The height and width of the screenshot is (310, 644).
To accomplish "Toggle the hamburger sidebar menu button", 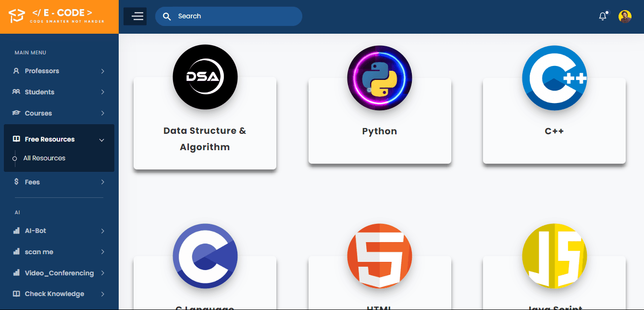I will (135, 16).
